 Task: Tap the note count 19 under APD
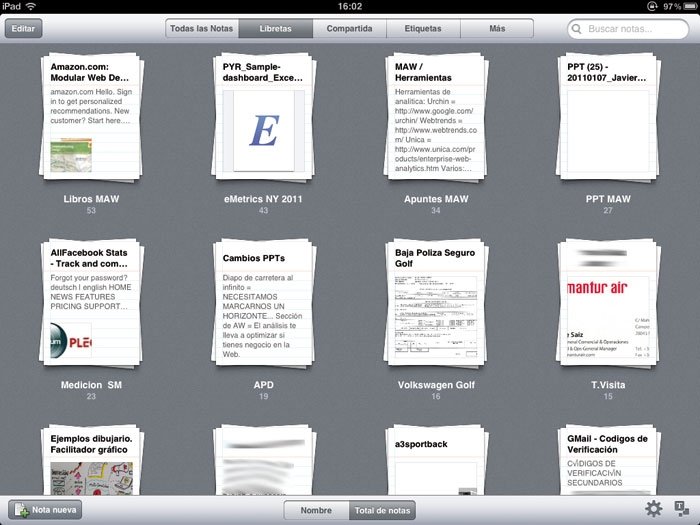tap(263, 396)
